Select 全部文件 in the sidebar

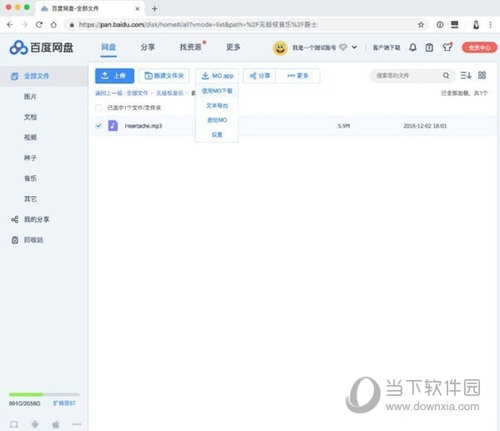[x=44, y=76]
